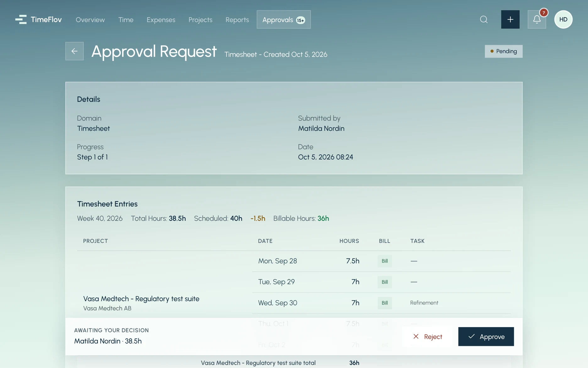Click the client name Vasa Medtech AB
The width and height of the screenshot is (588, 368).
(x=107, y=308)
